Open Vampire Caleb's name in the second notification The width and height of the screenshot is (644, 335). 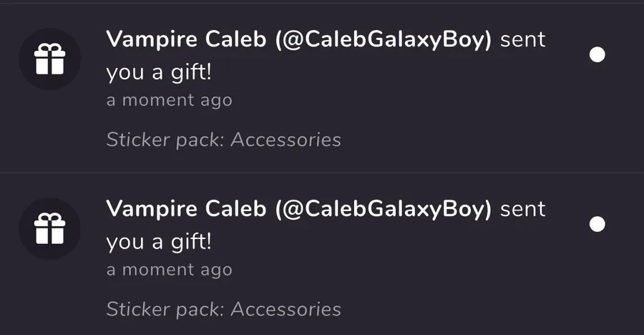186,209
